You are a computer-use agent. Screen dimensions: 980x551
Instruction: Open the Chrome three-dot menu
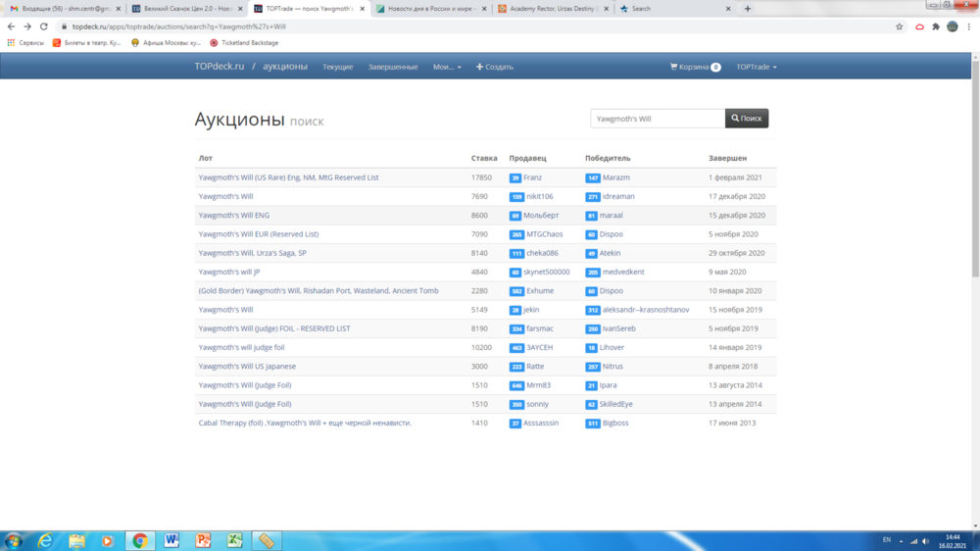[x=969, y=26]
